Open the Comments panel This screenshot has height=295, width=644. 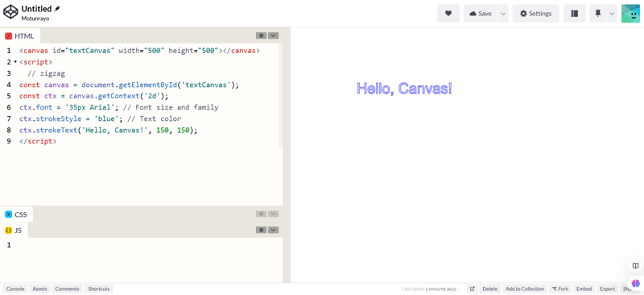[68, 289]
